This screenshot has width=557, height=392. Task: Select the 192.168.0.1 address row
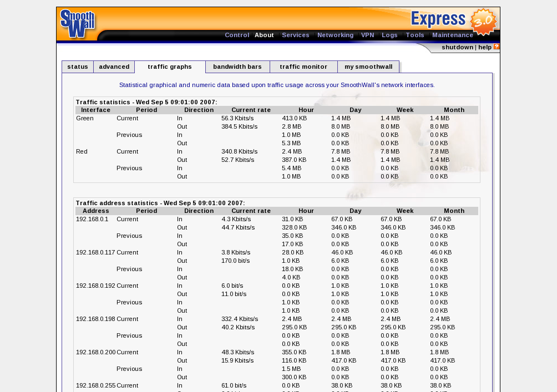click(92, 220)
